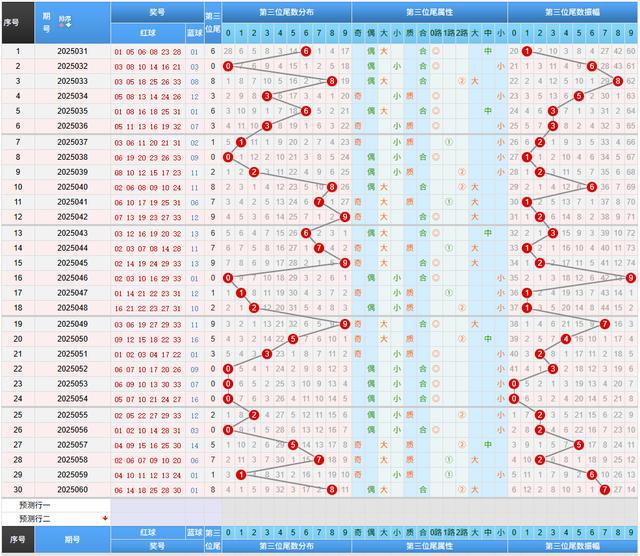Click red circle 9 in 2025042 distribution chart
This screenshot has width=640, height=556.
(x=345, y=217)
